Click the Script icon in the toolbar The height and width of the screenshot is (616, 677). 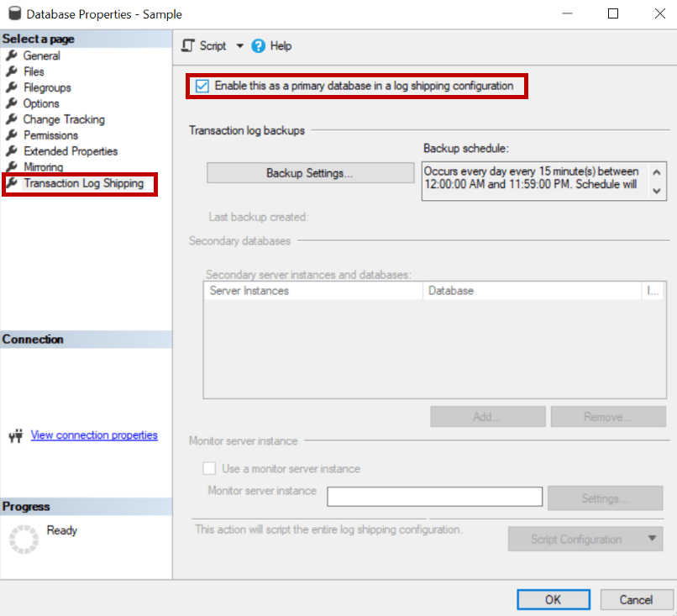point(186,45)
